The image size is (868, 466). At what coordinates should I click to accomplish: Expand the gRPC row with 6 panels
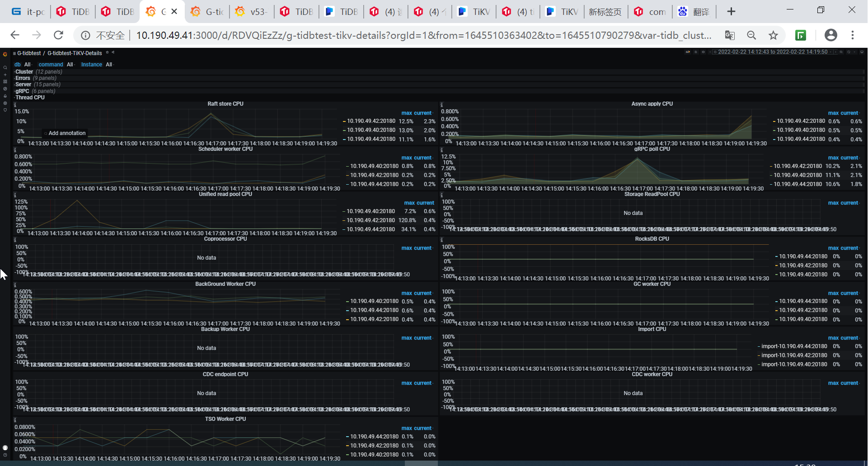(x=22, y=91)
